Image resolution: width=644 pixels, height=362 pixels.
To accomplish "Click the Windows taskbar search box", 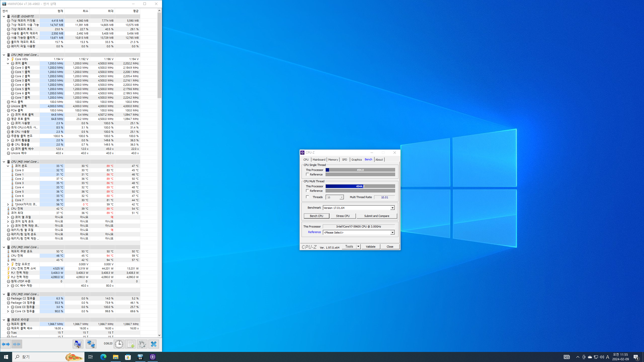I will 38,357.
